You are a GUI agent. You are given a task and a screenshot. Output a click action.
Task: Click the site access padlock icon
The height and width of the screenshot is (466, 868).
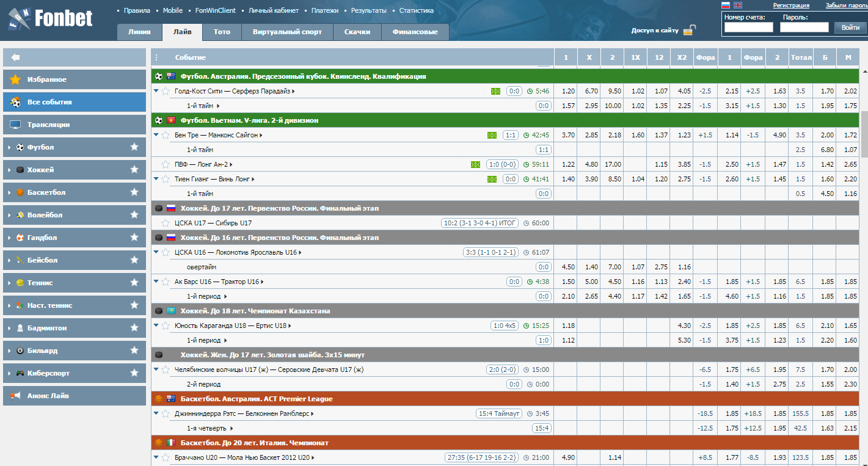689,30
